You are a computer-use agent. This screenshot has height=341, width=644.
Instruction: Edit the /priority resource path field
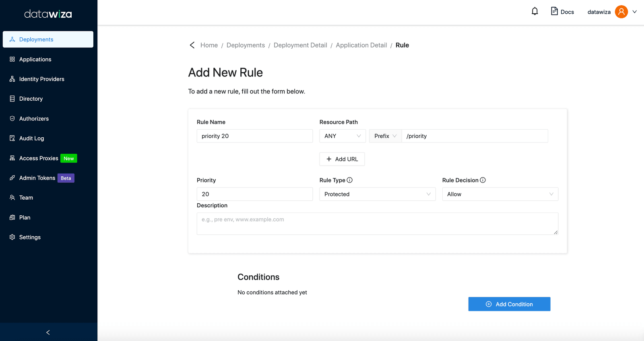point(475,136)
